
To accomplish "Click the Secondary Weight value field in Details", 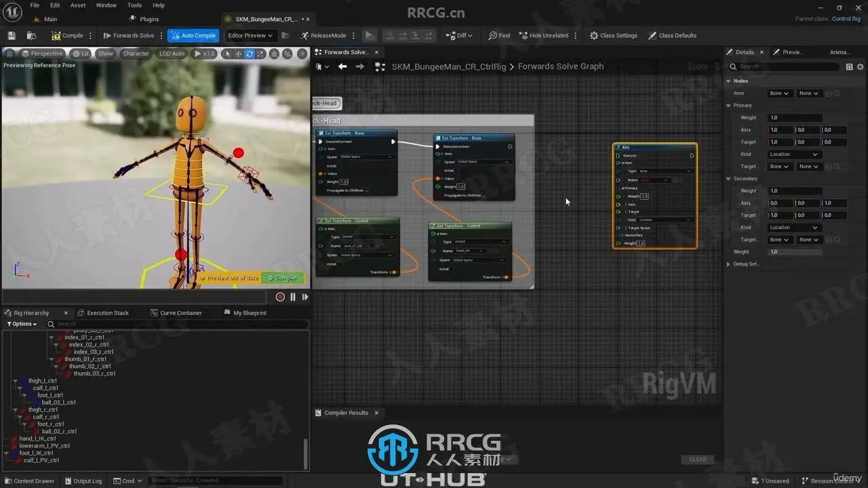I will (794, 191).
